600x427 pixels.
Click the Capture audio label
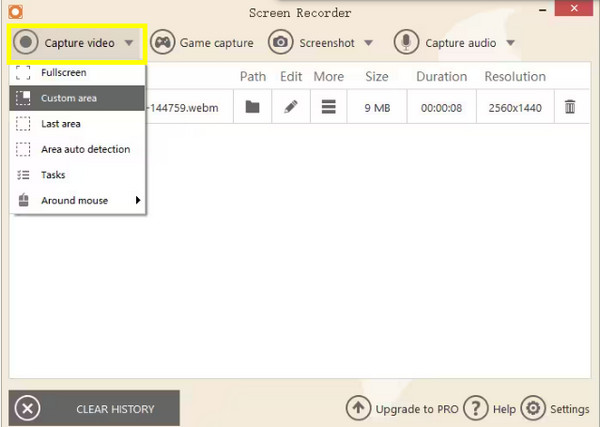(x=461, y=43)
